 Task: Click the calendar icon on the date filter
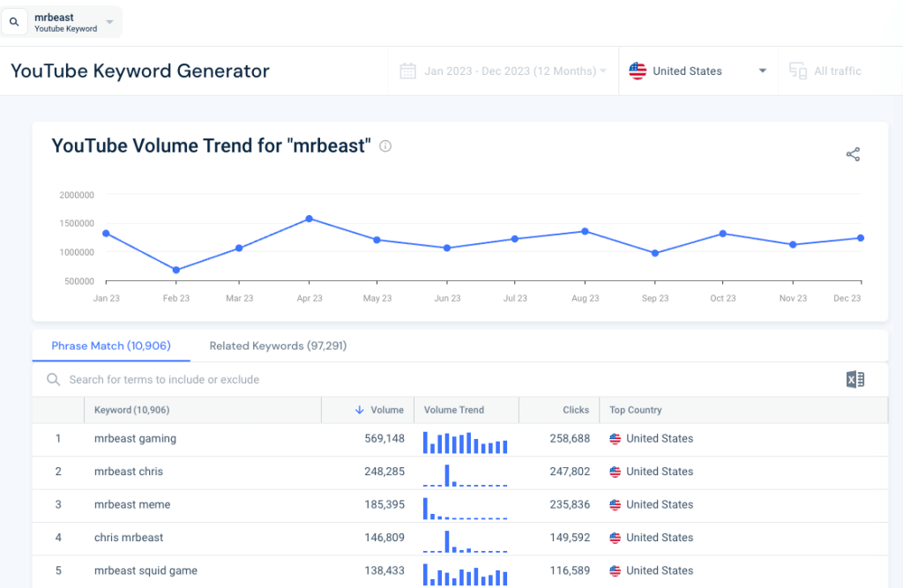click(x=407, y=71)
